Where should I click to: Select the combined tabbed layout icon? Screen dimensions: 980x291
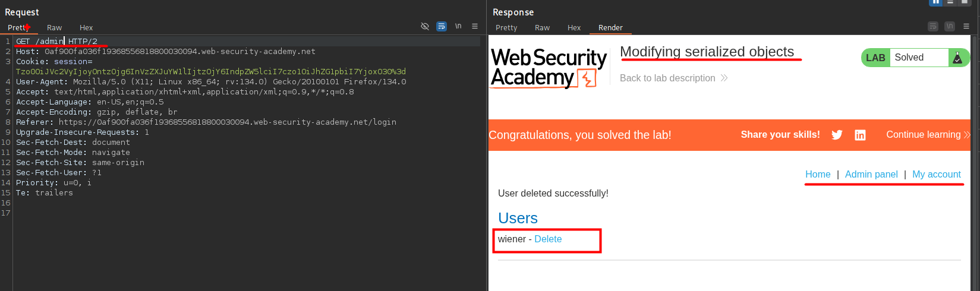pyautogui.click(x=965, y=2)
